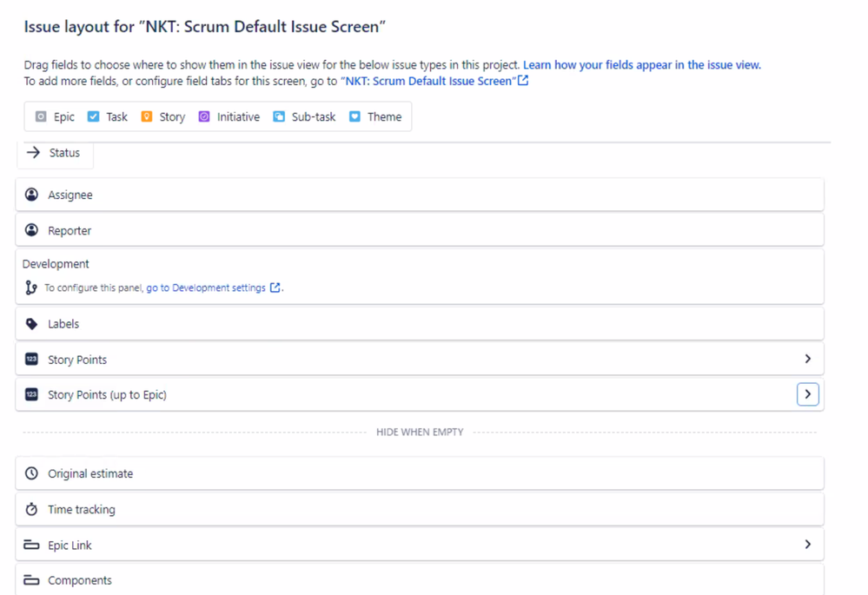Click the Story Points field label

pyautogui.click(x=77, y=360)
